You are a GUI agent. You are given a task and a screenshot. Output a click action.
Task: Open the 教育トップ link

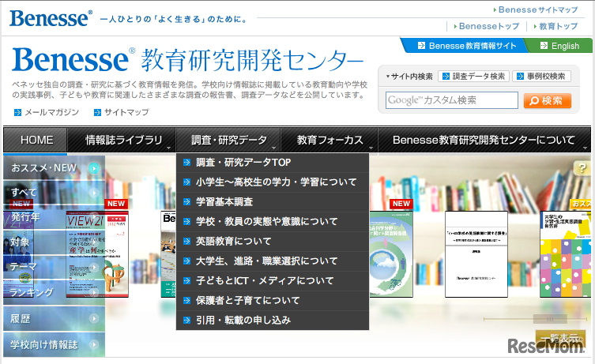(x=555, y=26)
